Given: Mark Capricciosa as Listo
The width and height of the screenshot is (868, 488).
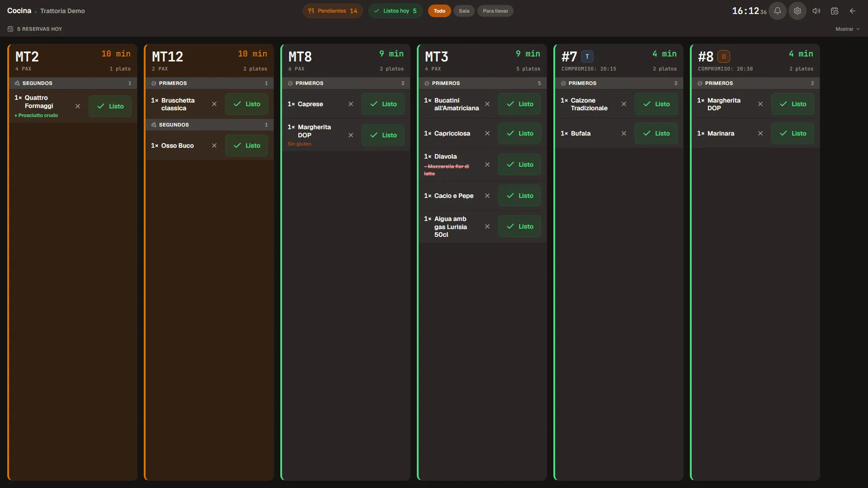Looking at the screenshot, I should point(520,133).
